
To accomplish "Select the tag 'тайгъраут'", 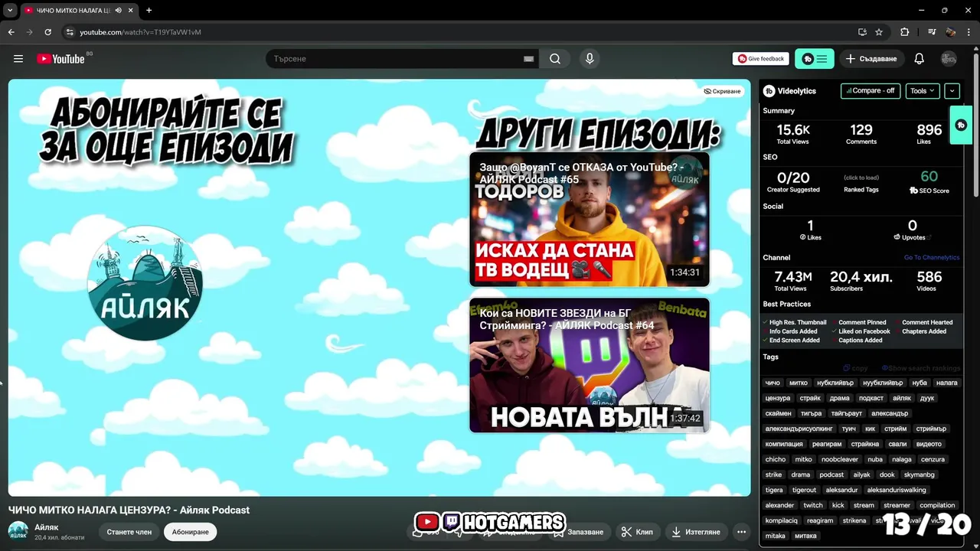I will [847, 413].
